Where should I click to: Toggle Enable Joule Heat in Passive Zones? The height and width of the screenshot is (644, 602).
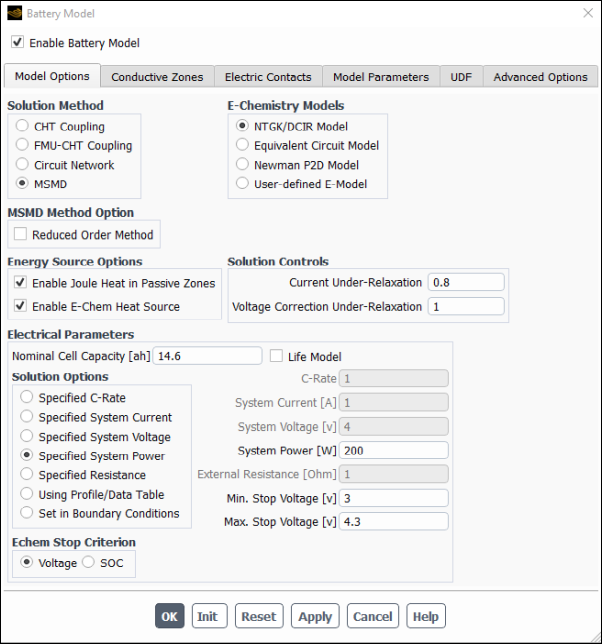click(x=21, y=283)
